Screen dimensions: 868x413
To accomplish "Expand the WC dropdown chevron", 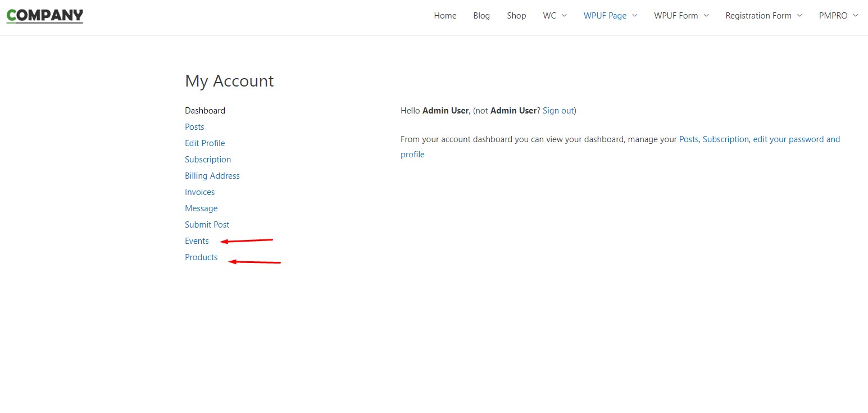I will click(564, 16).
